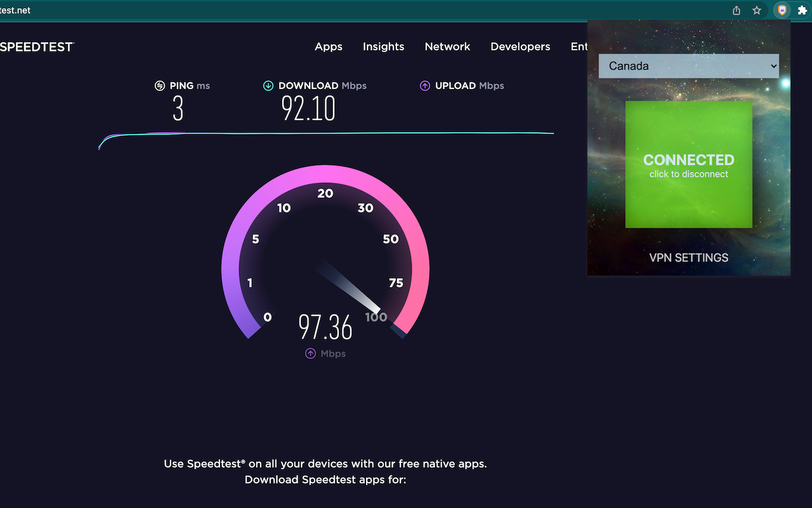
Task: Click the address bar URL text
Action: pyautogui.click(x=15, y=10)
